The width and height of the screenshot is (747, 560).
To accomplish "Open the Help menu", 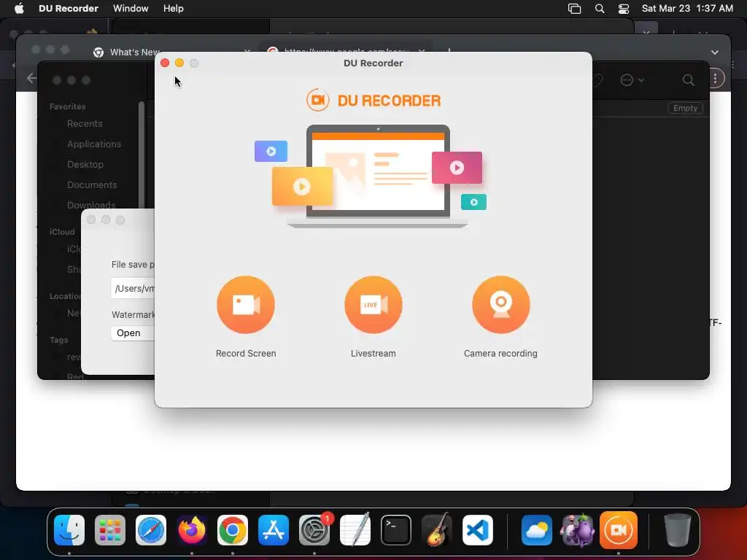I will [174, 9].
